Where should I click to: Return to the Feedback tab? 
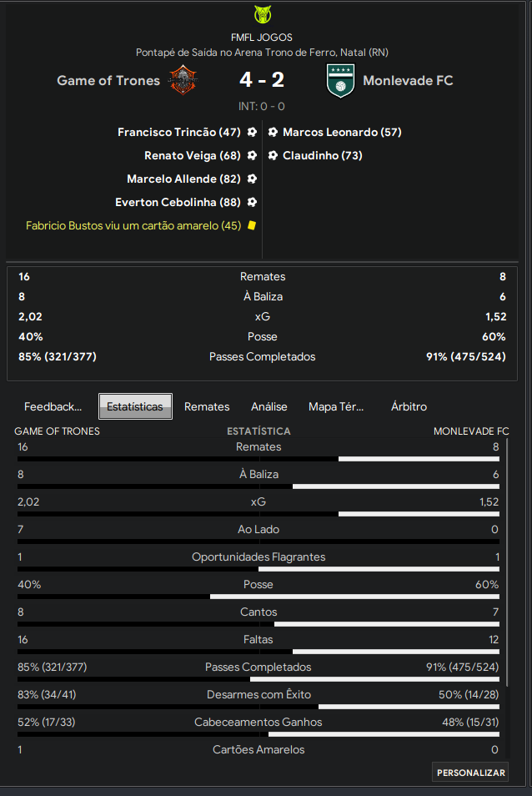[53, 406]
